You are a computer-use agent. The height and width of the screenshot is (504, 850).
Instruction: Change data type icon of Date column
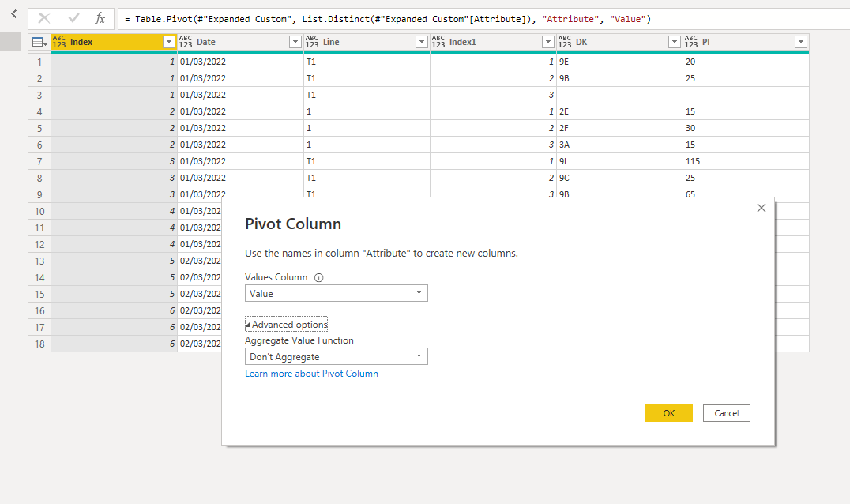pyautogui.click(x=186, y=42)
